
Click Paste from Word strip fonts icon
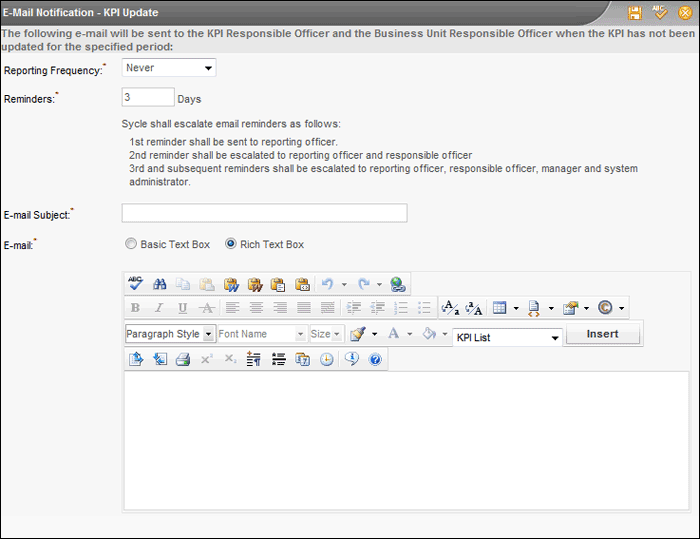point(255,284)
